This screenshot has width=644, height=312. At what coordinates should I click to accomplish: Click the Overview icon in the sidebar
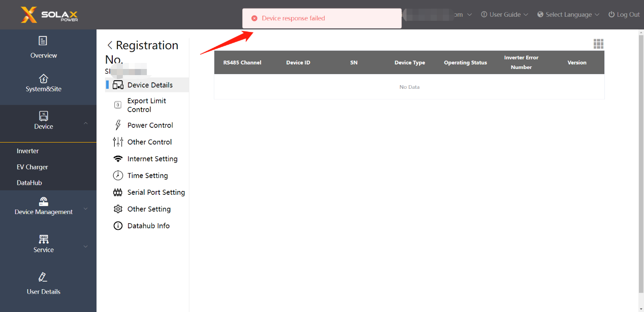[43, 41]
